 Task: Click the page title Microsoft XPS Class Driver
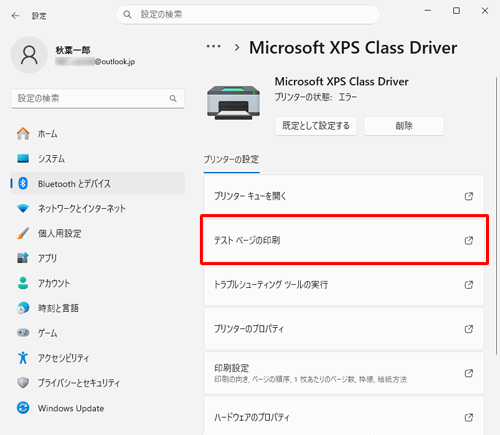[353, 48]
